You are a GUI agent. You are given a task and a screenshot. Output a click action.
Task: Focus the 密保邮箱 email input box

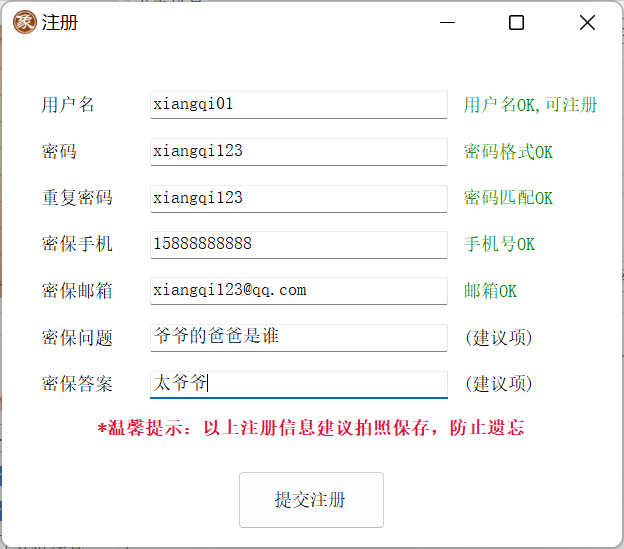pyautogui.click(x=298, y=291)
